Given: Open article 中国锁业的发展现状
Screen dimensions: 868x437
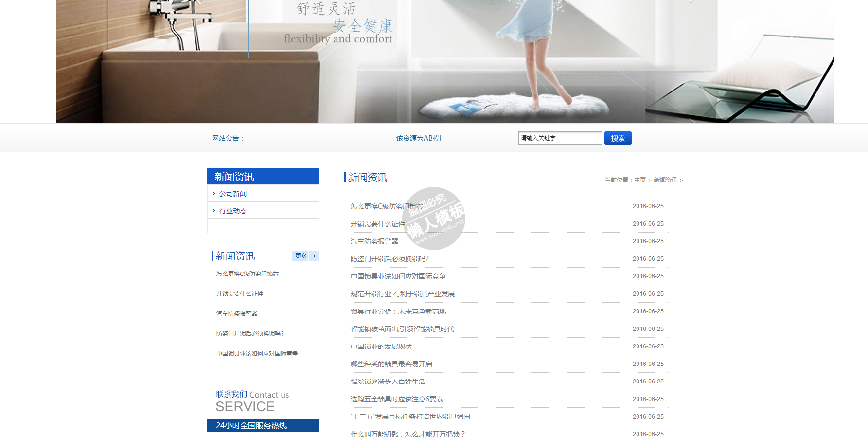Looking at the screenshot, I should pyautogui.click(x=381, y=346).
